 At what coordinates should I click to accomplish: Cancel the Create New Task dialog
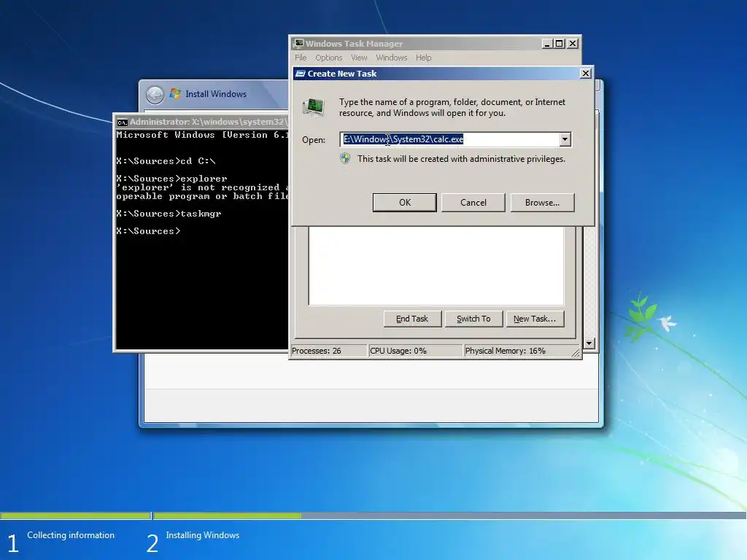[x=473, y=203]
